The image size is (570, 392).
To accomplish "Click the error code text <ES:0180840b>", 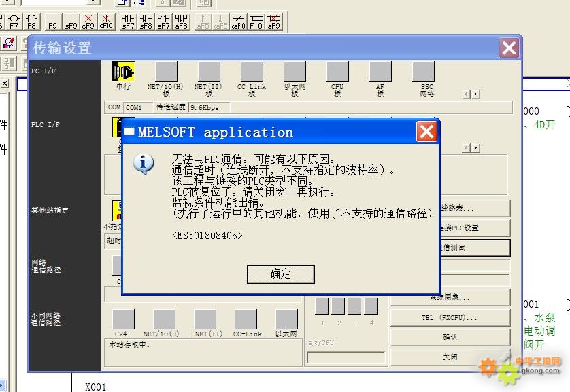I will [207, 236].
